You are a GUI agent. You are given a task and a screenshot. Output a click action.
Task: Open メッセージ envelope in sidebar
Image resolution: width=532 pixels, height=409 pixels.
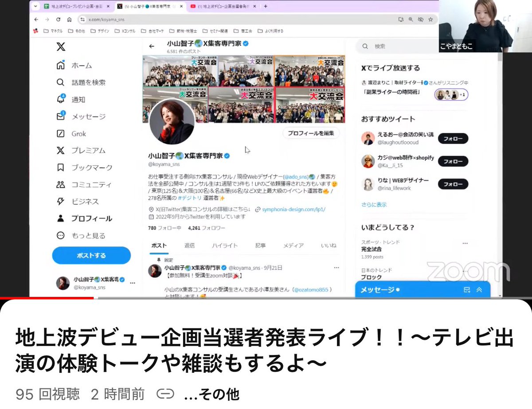point(81,117)
